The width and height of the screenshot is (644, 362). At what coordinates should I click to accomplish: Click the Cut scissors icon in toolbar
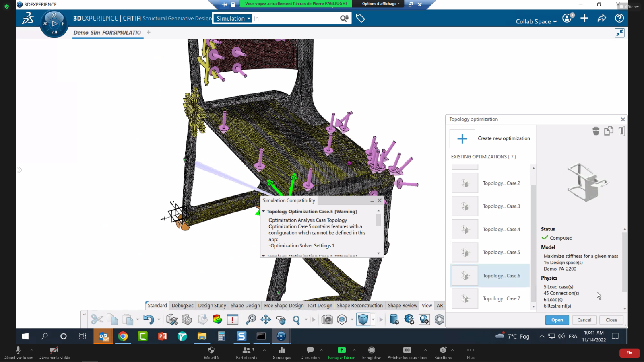coord(97,319)
